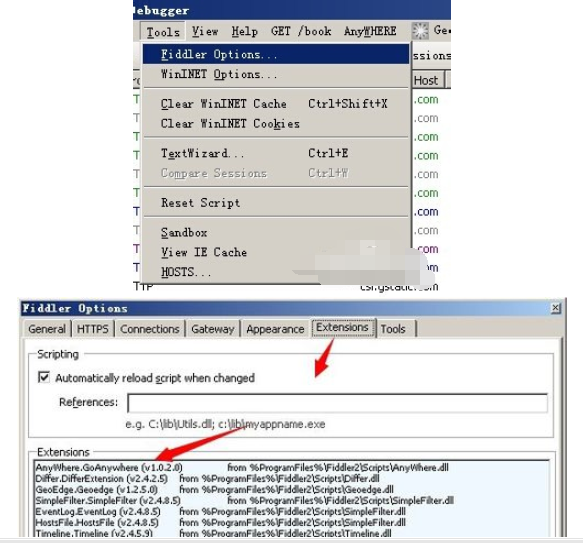Switch to the HTTPS tab
Screen dimensions: 583x543
point(93,329)
